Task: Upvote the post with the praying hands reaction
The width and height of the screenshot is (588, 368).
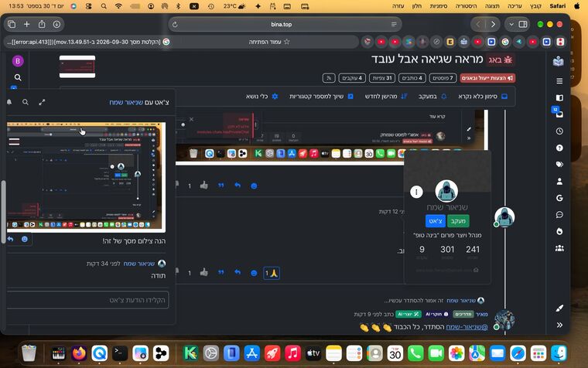Action: [x=204, y=272]
